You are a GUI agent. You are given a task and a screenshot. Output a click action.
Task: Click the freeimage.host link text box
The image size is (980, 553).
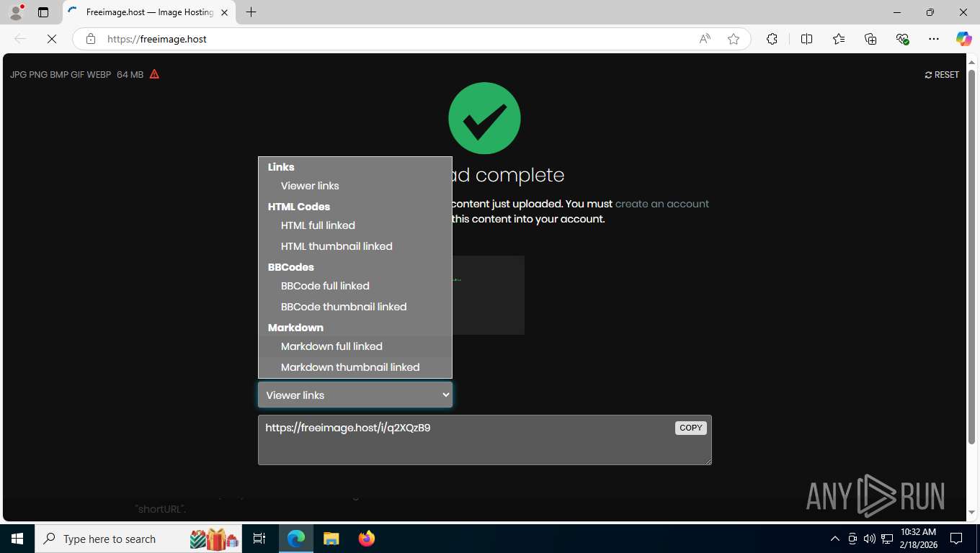pos(485,440)
